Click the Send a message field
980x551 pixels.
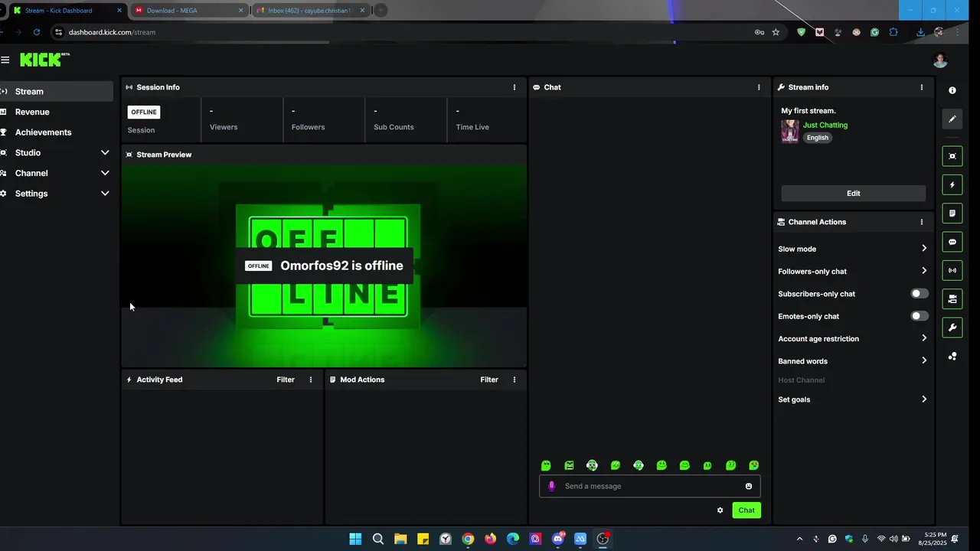click(650, 486)
